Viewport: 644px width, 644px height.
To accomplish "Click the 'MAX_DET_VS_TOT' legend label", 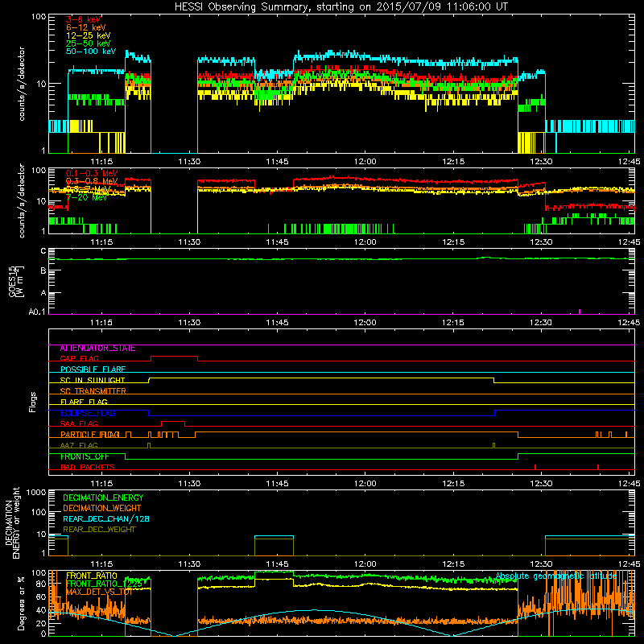I will pyautogui.click(x=99, y=592).
